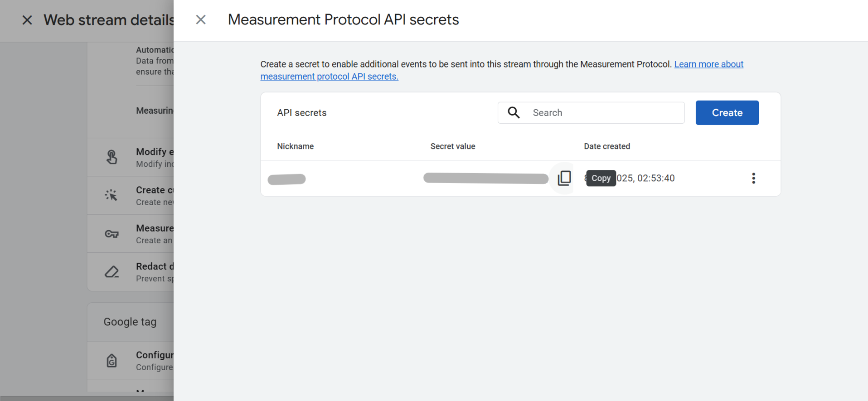
Task: Click the copy secret value icon
Action: 564,178
